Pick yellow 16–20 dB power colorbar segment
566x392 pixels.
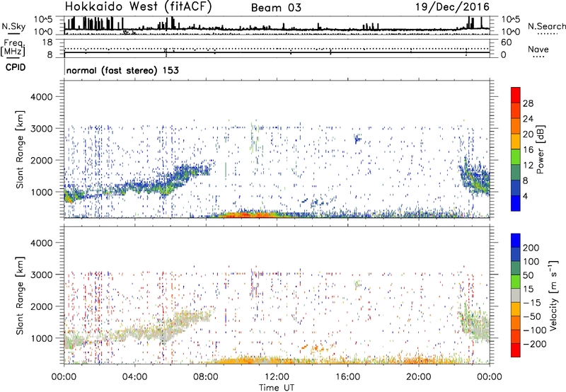516,142
